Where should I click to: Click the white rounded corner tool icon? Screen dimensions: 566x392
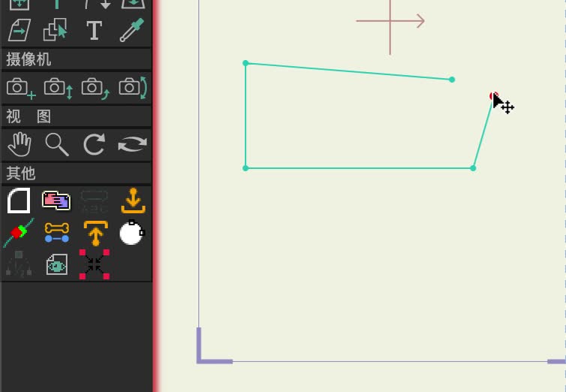point(19,201)
